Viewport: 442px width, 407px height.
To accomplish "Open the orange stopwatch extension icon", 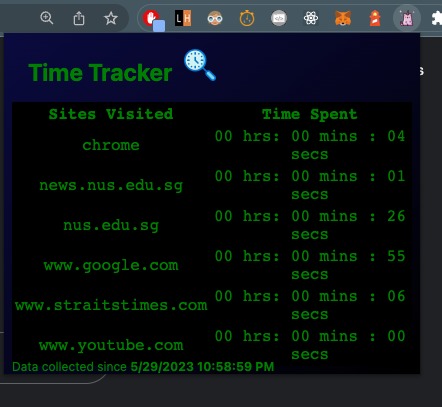I will tap(247, 18).
